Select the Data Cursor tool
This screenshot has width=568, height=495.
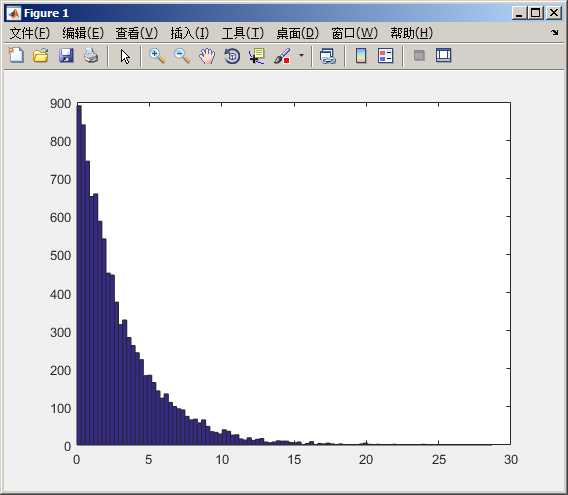257,56
